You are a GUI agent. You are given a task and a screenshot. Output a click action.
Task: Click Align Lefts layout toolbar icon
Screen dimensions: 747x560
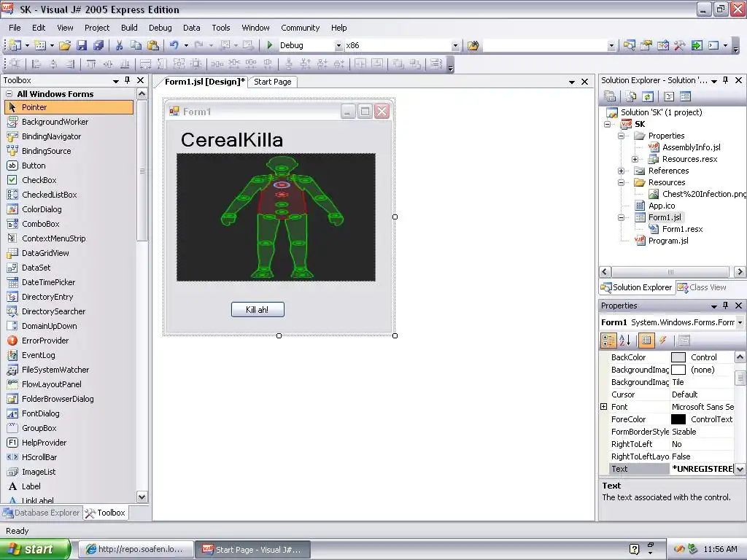pyautogui.click(x=36, y=64)
